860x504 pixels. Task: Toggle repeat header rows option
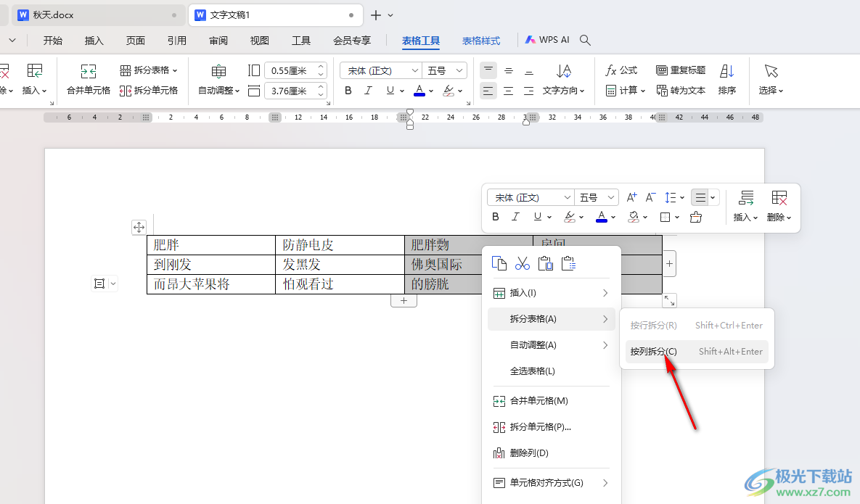click(x=681, y=70)
